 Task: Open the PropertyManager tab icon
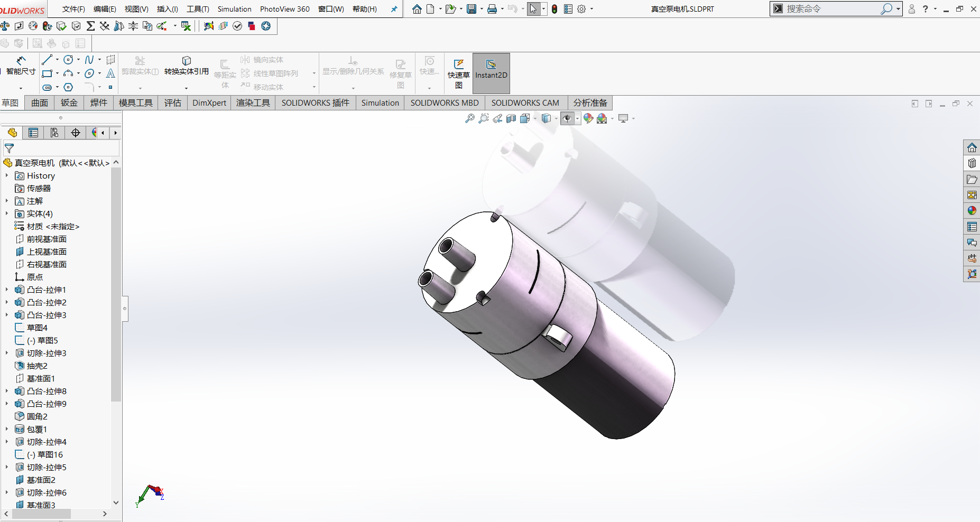[x=33, y=133]
